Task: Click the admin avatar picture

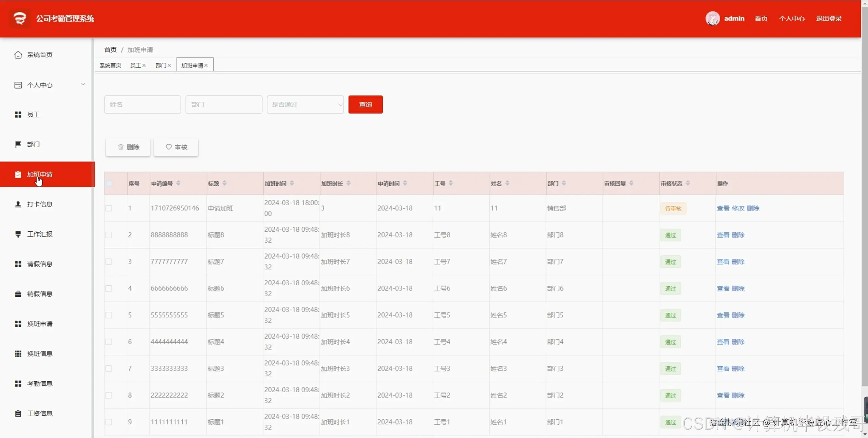Action: pos(712,18)
